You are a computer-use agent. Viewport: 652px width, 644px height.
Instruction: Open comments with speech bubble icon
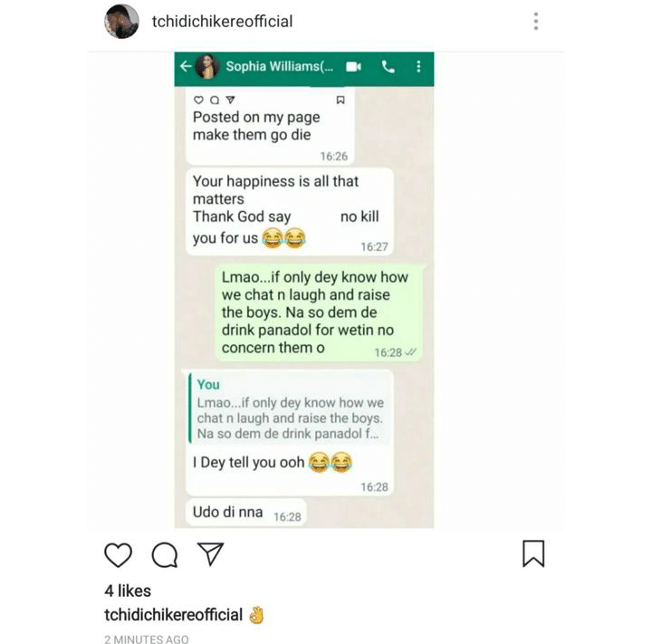point(165,555)
